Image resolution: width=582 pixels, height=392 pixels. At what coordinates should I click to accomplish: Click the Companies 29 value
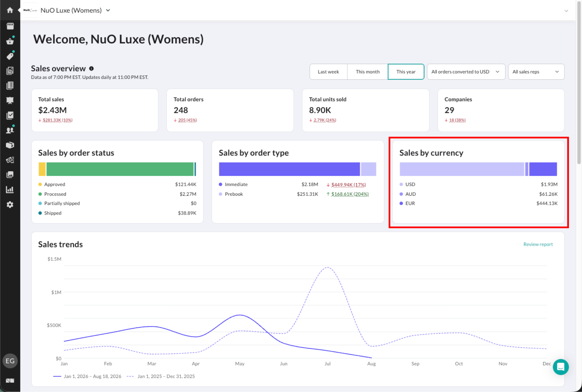(449, 110)
